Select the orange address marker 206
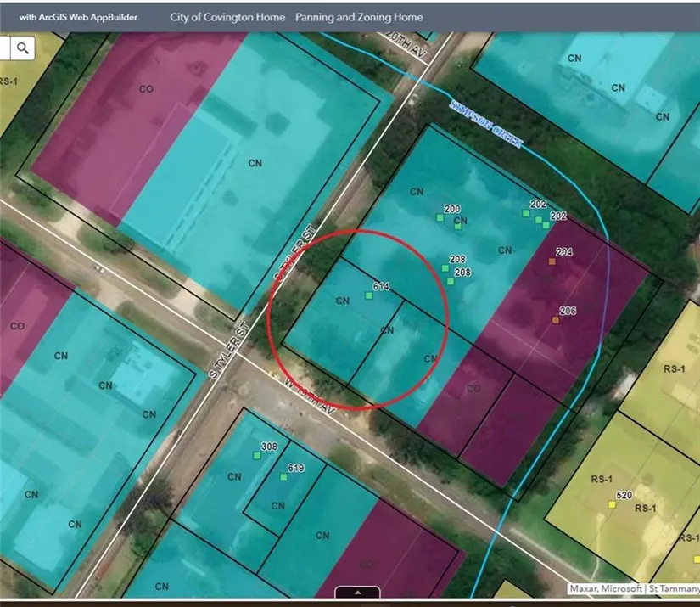 (556, 319)
